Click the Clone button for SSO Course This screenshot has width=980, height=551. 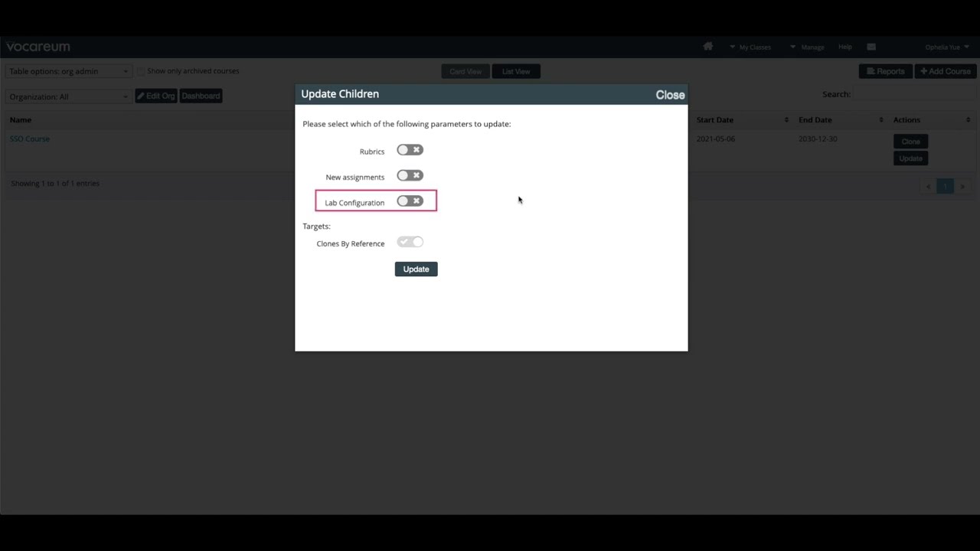click(x=910, y=142)
